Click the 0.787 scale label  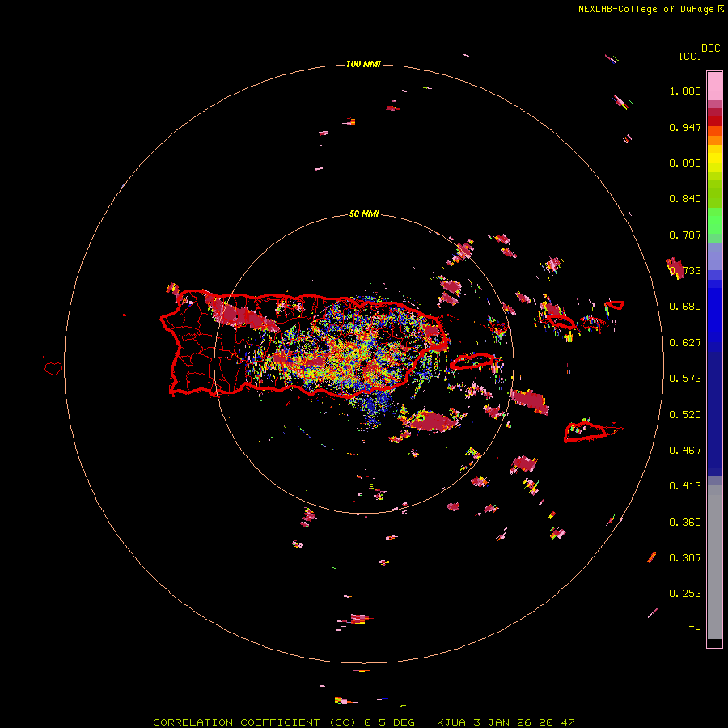(685, 235)
